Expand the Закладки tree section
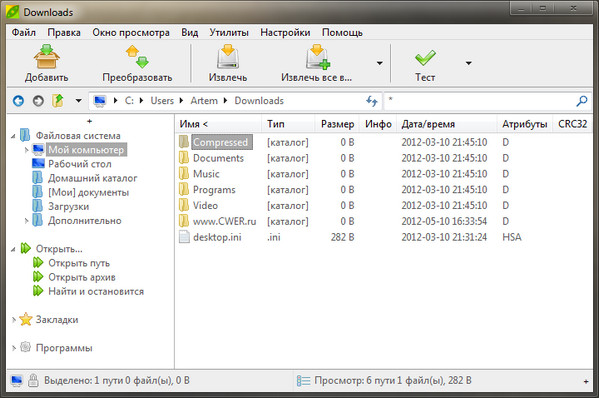 13,320
